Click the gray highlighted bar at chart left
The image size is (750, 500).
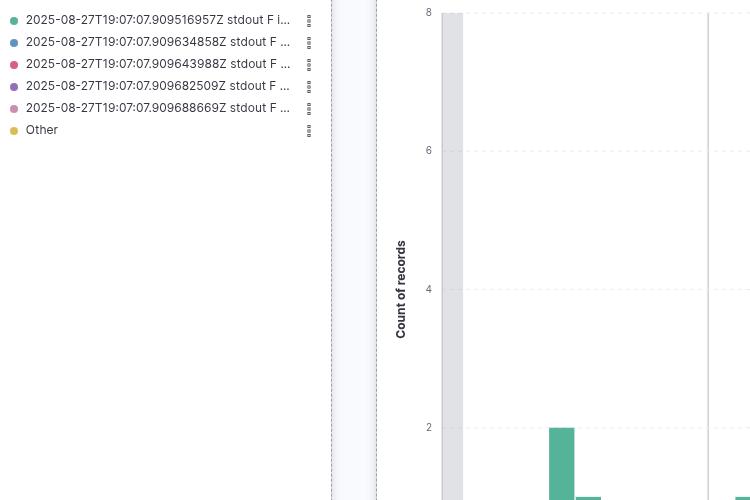pos(452,250)
